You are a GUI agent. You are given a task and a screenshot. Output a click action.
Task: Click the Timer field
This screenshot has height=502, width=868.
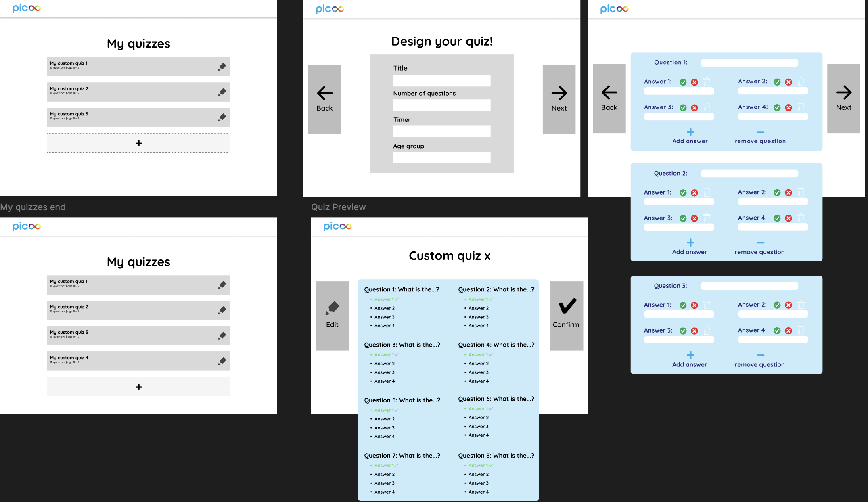[x=441, y=131]
